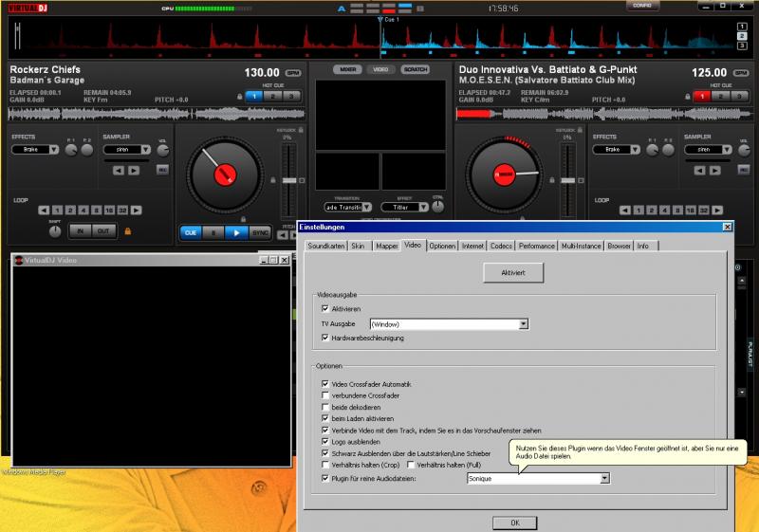Switch center panel to MIXER

[x=347, y=69]
